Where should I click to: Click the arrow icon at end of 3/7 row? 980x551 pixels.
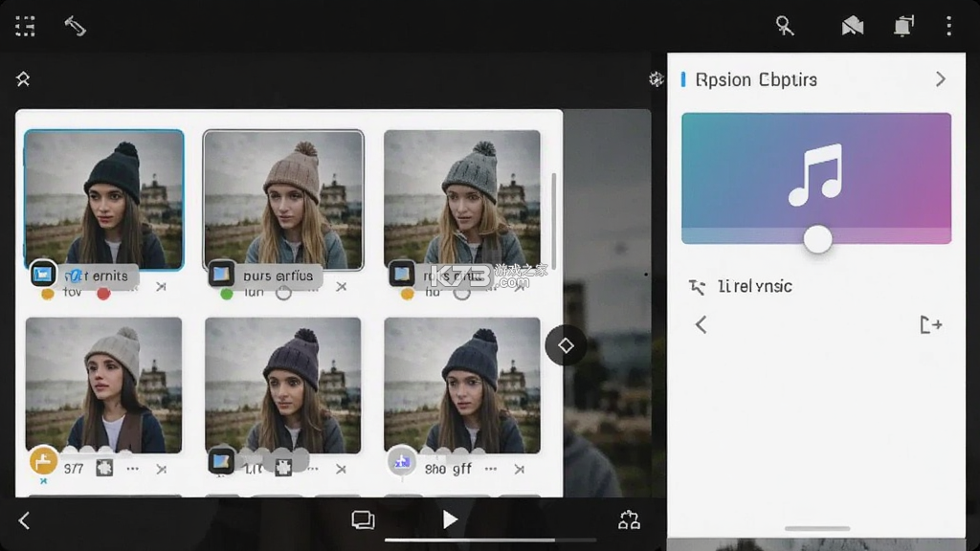click(161, 469)
